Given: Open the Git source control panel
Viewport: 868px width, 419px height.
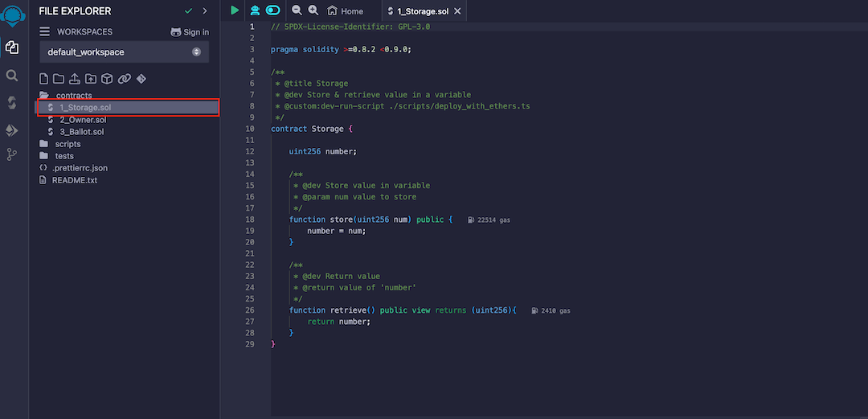Looking at the screenshot, I should point(12,155).
